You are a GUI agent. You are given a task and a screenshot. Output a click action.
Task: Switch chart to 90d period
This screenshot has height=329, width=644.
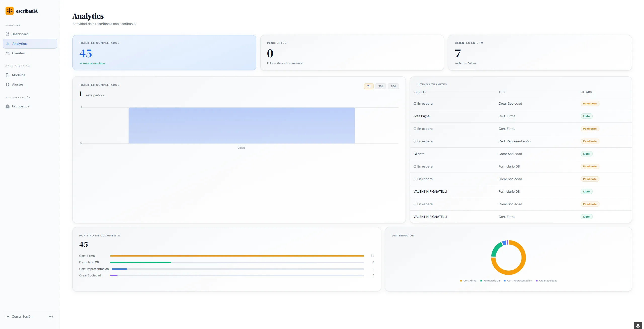click(x=393, y=86)
